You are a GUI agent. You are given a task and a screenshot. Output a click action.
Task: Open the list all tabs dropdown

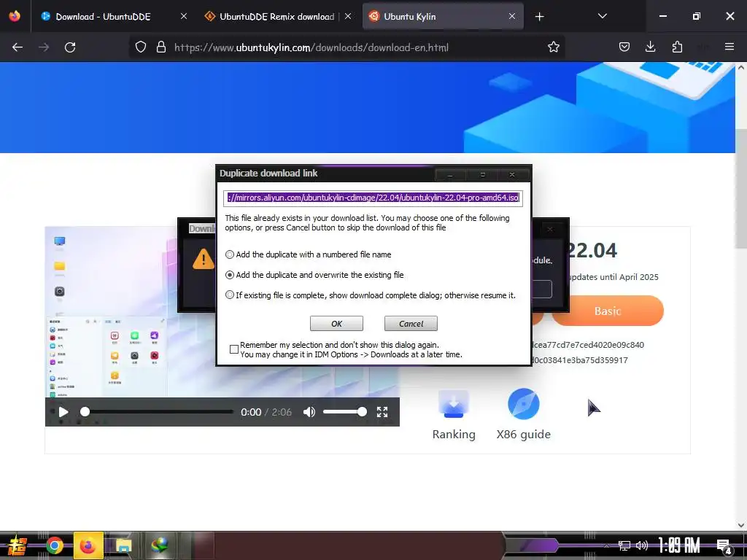tap(602, 16)
